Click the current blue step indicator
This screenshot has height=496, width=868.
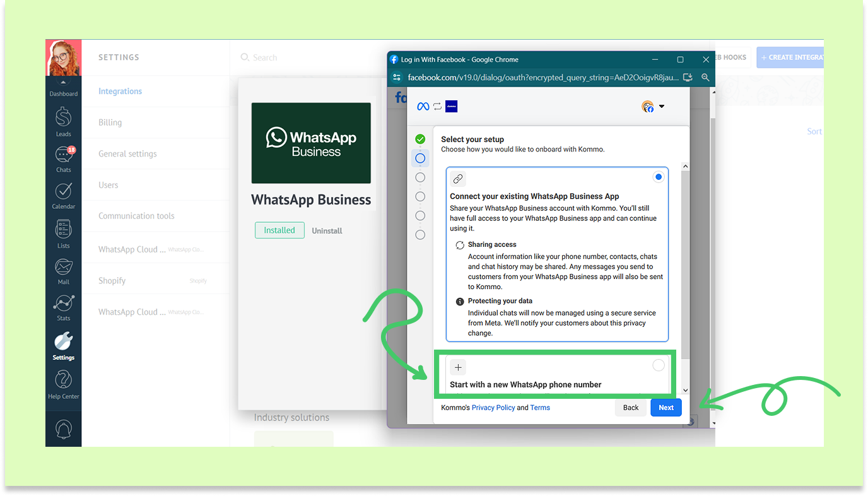pos(420,158)
